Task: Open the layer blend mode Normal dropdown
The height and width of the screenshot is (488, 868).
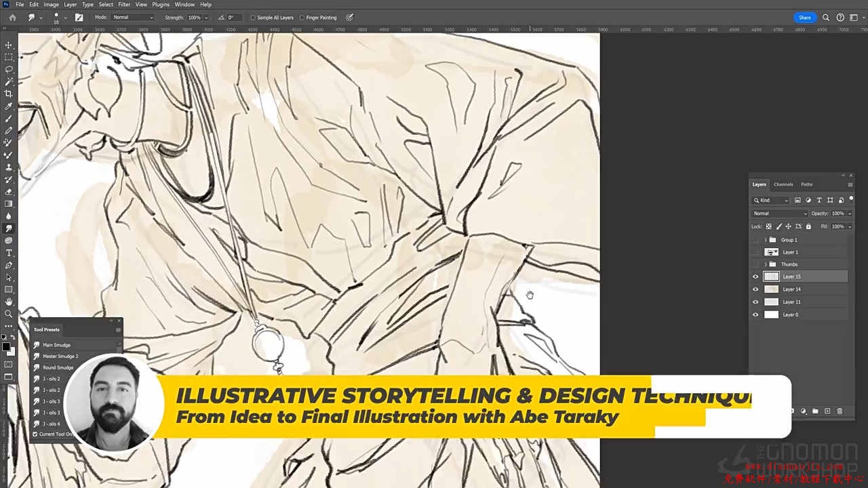Action: [x=780, y=213]
